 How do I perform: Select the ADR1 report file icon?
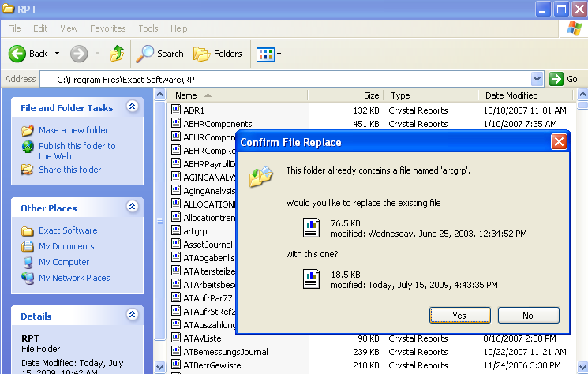[x=176, y=110]
